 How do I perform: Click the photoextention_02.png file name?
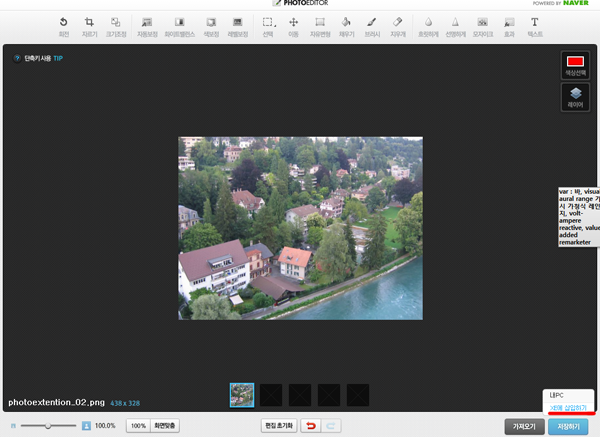click(x=57, y=403)
